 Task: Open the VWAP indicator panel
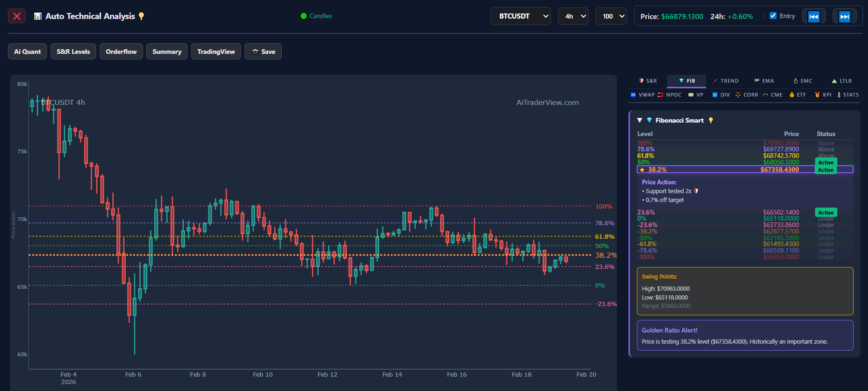642,95
